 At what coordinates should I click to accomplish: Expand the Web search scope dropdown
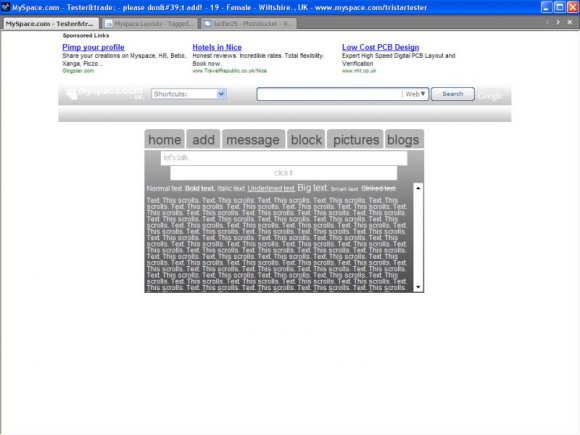(415, 94)
